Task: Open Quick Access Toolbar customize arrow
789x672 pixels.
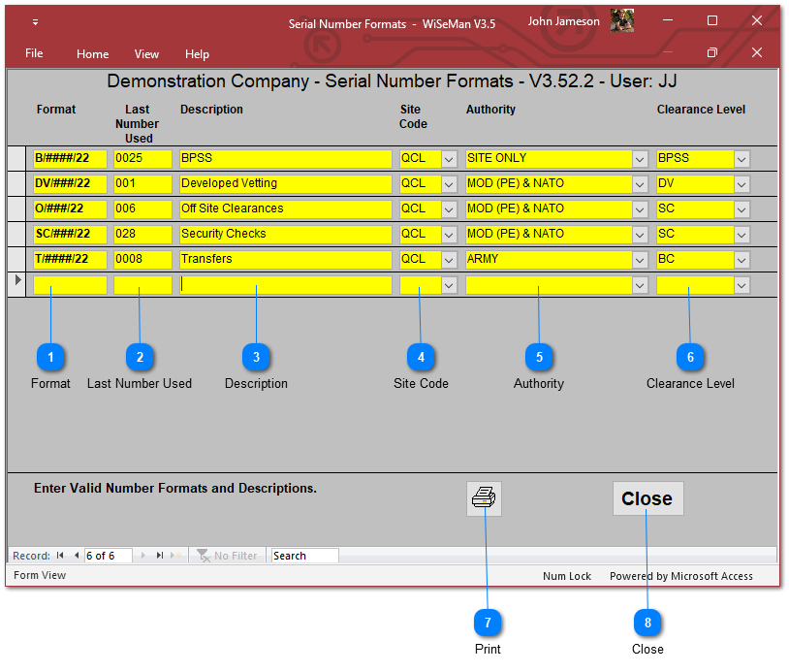Action: [36, 22]
